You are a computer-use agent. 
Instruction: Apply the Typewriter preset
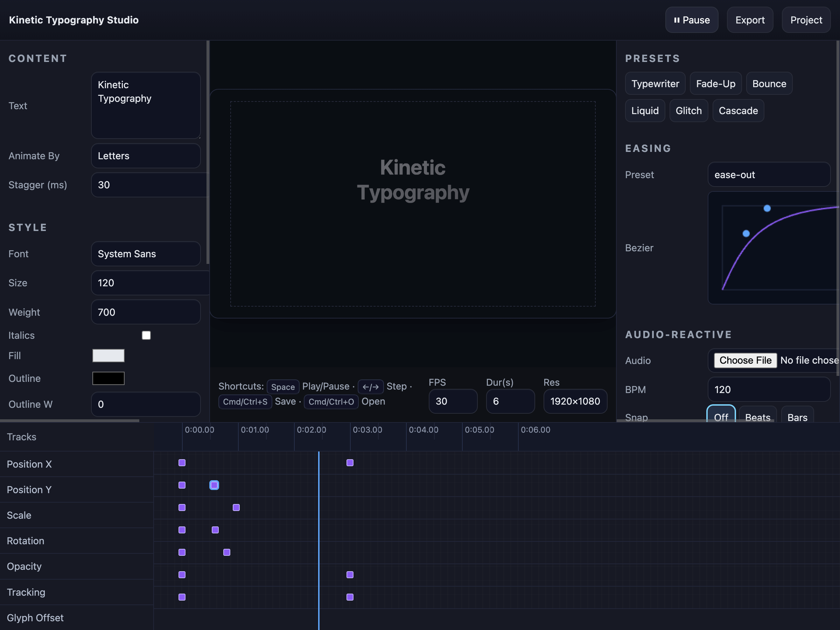coord(655,84)
